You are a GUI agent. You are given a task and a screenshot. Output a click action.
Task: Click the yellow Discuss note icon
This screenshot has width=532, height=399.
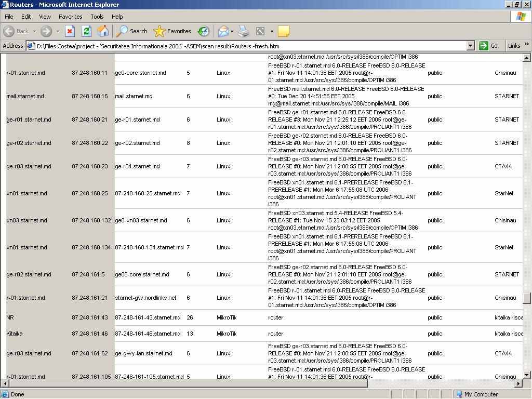click(284, 31)
